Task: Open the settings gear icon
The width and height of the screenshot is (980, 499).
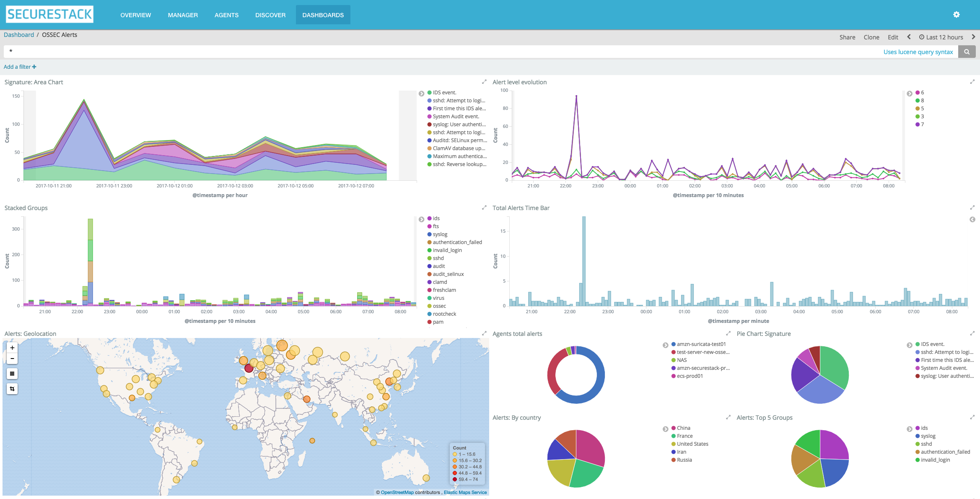Action: tap(956, 15)
